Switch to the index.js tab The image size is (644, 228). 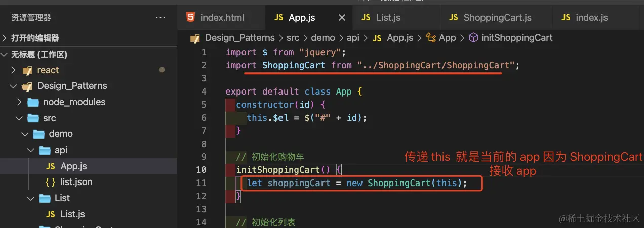(x=591, y=18)
